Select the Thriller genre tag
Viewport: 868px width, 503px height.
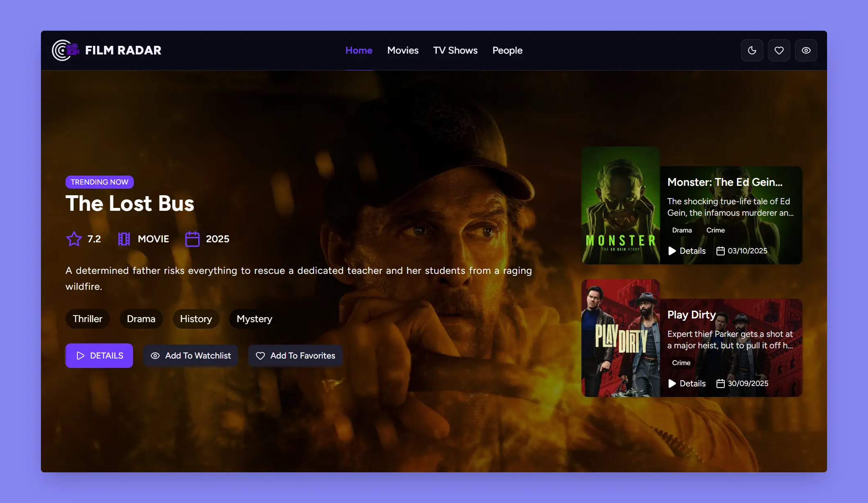pyautogui.click(x=87, y=319)
